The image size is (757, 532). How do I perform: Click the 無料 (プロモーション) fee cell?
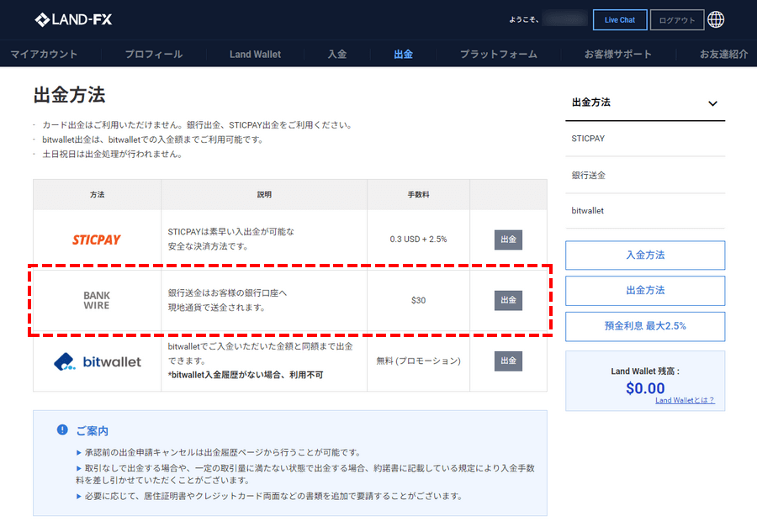(418, 361)
